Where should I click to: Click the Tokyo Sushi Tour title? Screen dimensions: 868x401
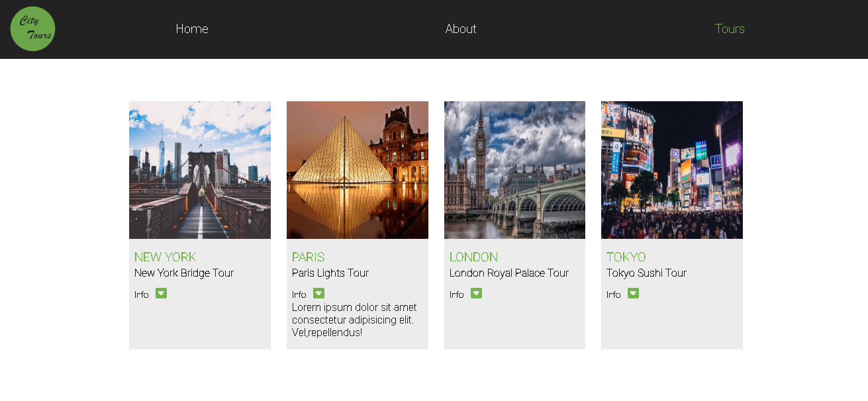[646, 273]
